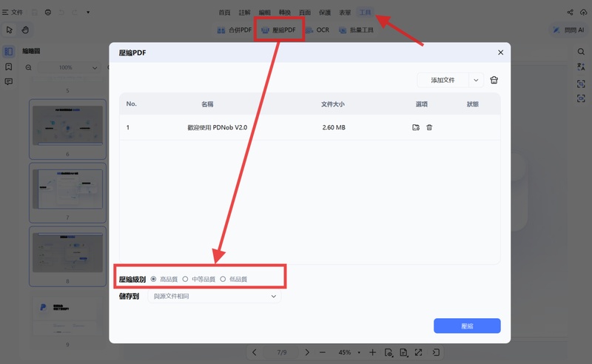
Task: Click the 2.60 MB file size cell
Action: [334, 128]
